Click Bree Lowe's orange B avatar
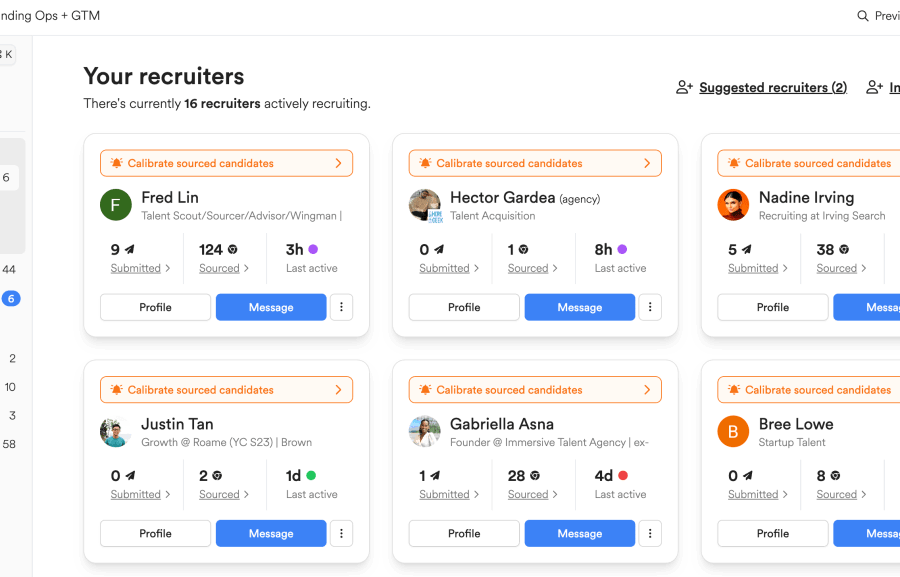This screenshot has width=900, height=577. click(733, 431)
